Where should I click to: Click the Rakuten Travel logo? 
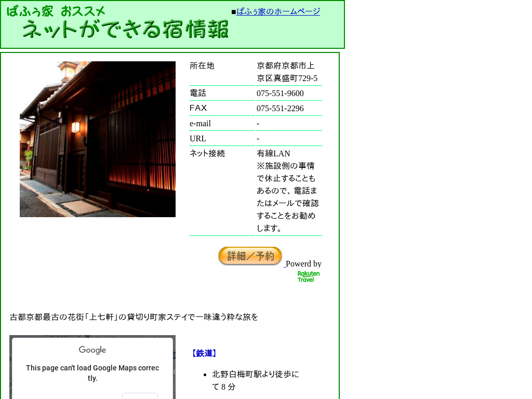tap(309, 276)
